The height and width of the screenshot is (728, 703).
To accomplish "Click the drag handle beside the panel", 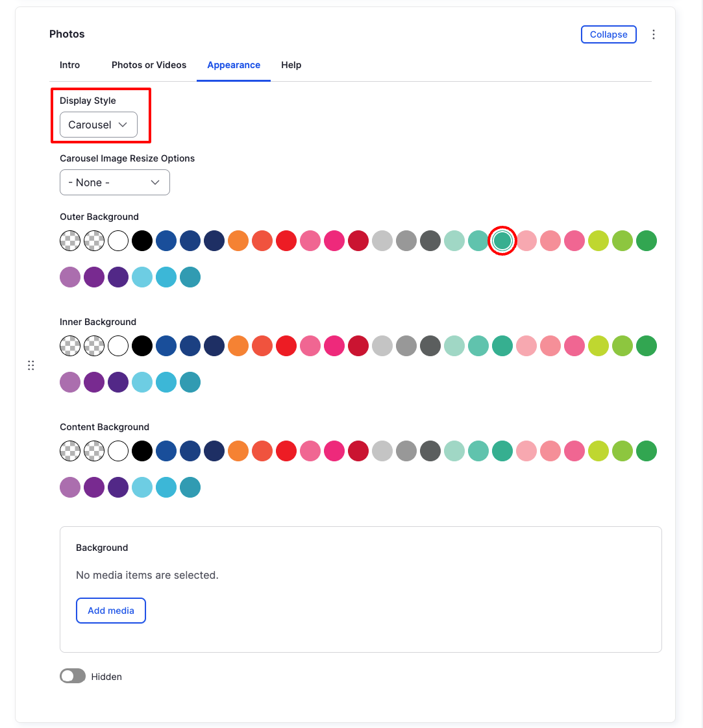I will pos(31,365).
